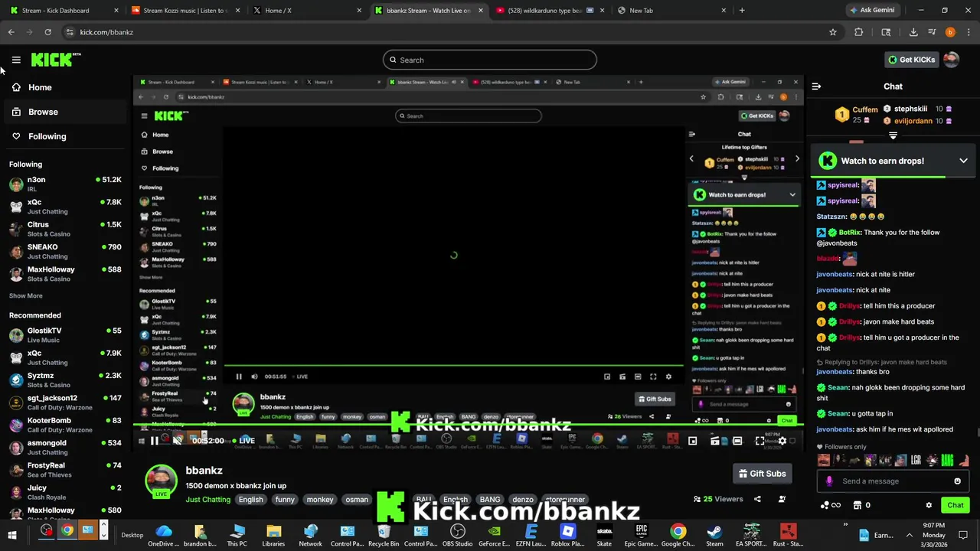Switch to Home / X tab
Image resolution: width=980 pixels, height=551 pixels.
pyautogui.click(x=306, y=11)
